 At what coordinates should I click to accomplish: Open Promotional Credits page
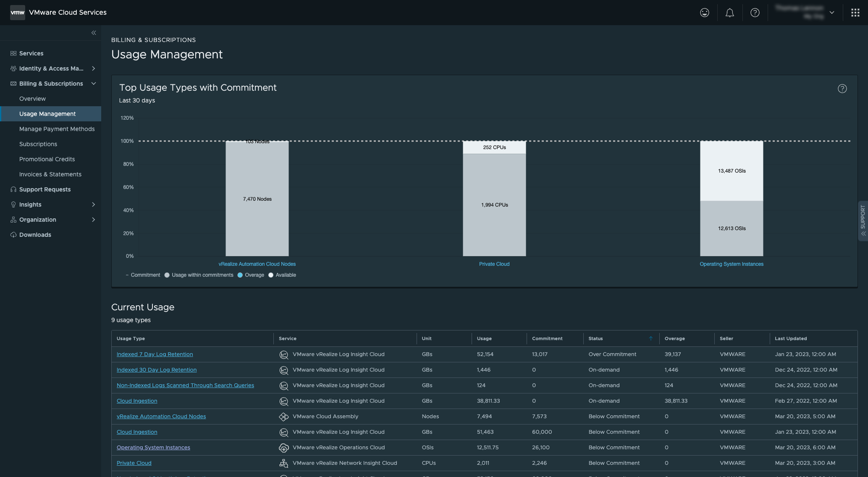(x=47, y=159)
